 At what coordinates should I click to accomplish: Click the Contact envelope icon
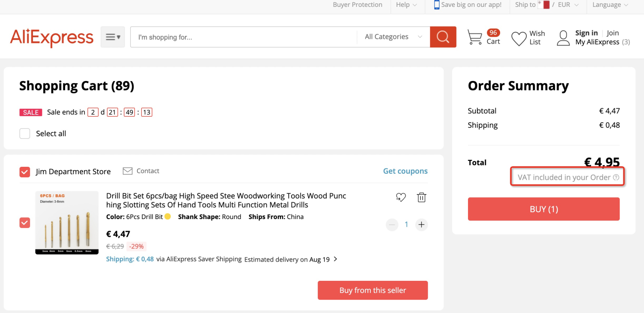click(x=128, y=171)
